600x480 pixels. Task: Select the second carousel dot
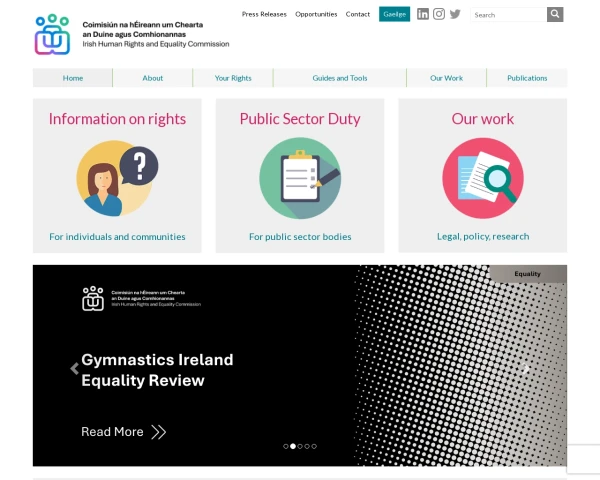(x=293, y=446)
